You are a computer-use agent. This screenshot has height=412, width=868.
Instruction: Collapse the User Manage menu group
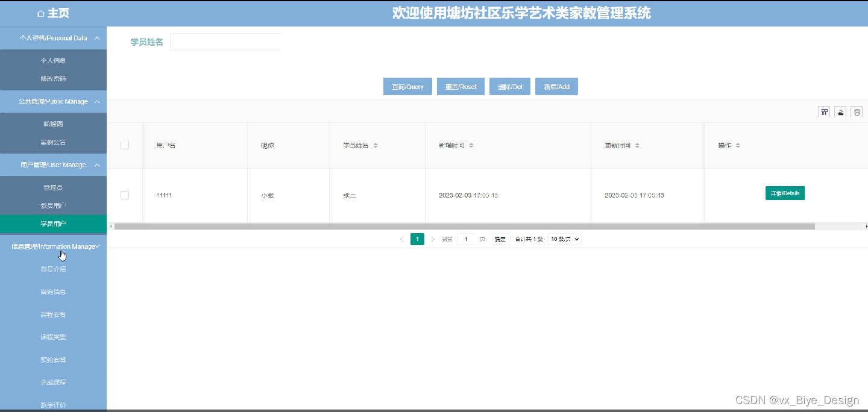tap(53, 165)
